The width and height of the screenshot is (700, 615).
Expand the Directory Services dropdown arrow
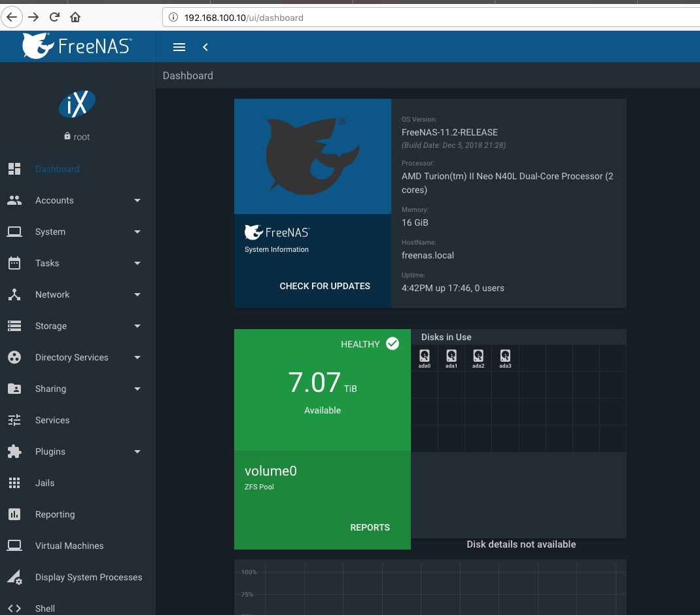coord(137,357)
